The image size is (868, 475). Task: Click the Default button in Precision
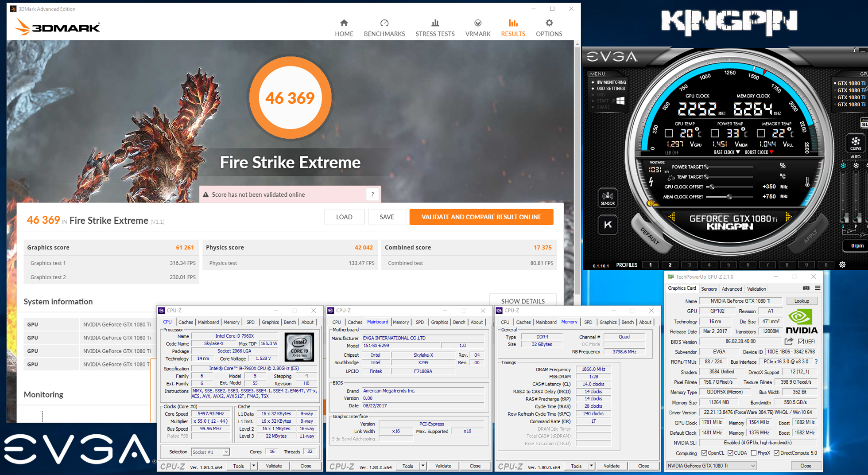point(650,235)
